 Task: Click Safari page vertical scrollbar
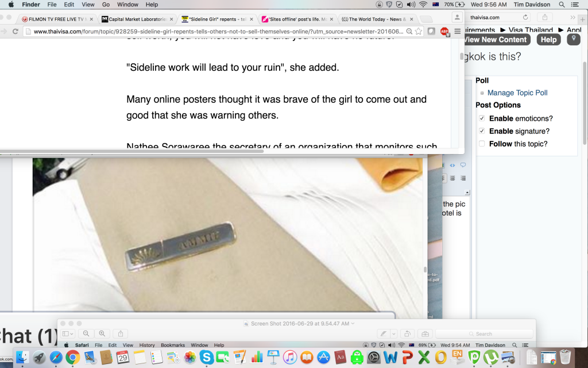[585, 103]
